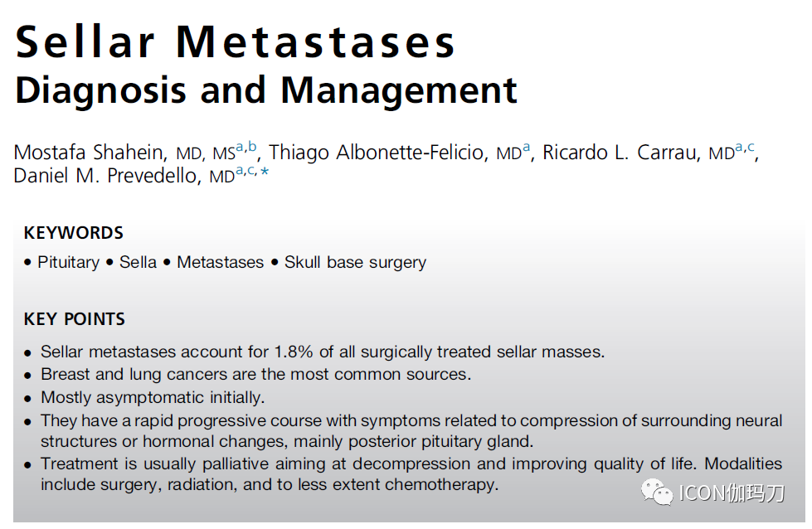
Task: Click the 'a,c' superscript after Carrau
Action: click(745, 148)
